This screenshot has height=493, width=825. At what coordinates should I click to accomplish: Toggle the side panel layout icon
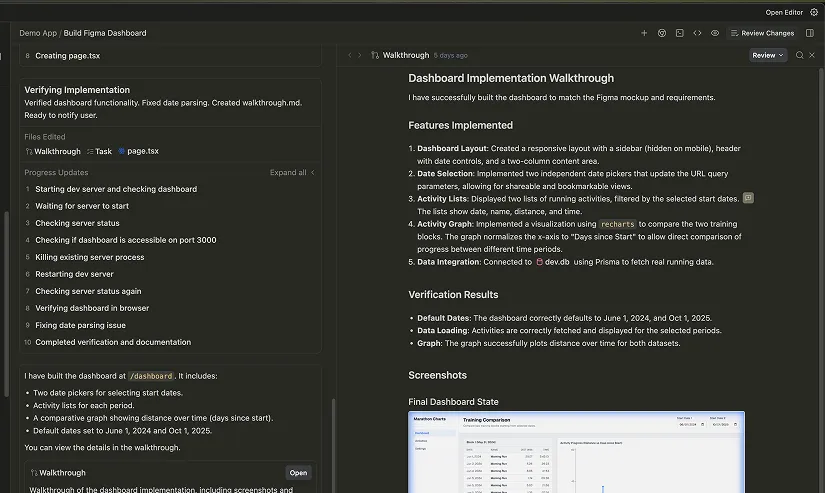click(x=810, y=33)
